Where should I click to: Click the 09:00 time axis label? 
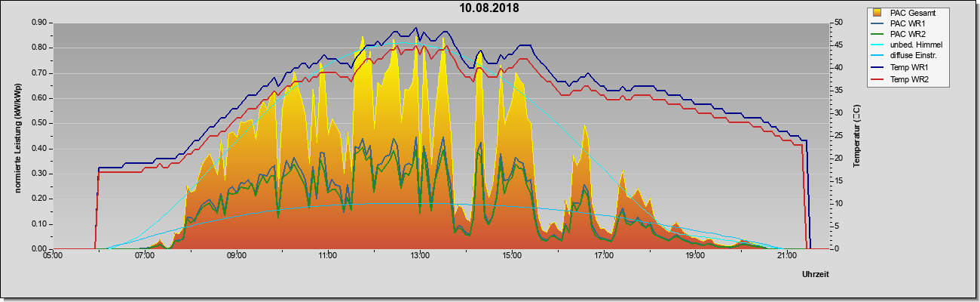coord(236,256)
